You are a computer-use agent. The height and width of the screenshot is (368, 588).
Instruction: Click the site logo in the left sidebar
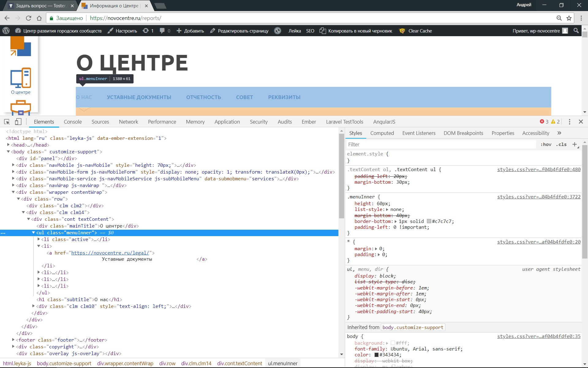coord(21,46)
